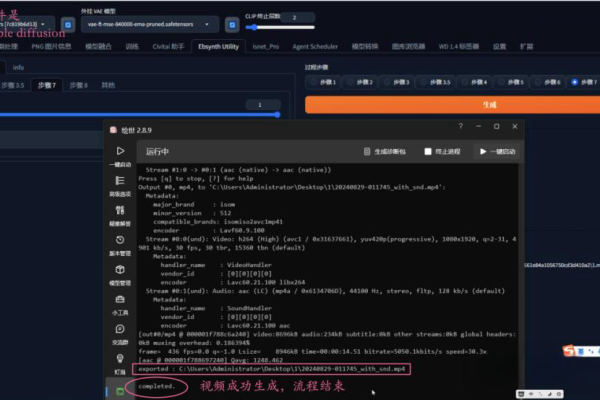This screenshot has width=600, height=400.
Task: Open the WD 1.4 标签器 tab
Action: [x=459, y=46]
